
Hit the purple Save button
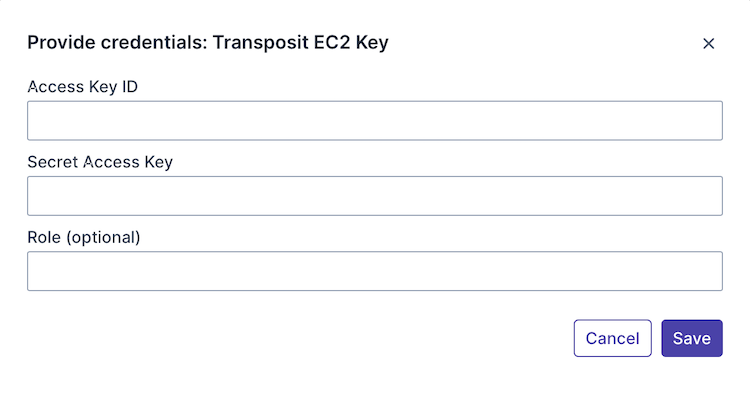(x=691, y=338)
